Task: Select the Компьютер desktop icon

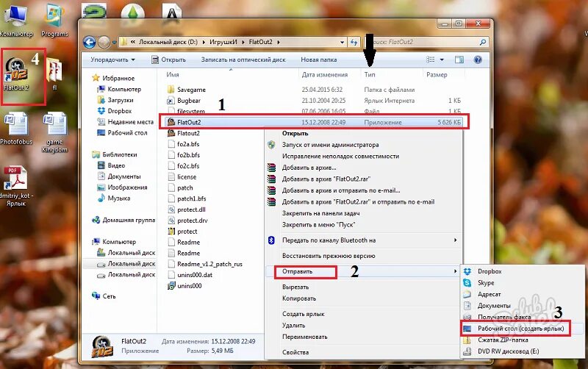Action: tap(15, 20)
